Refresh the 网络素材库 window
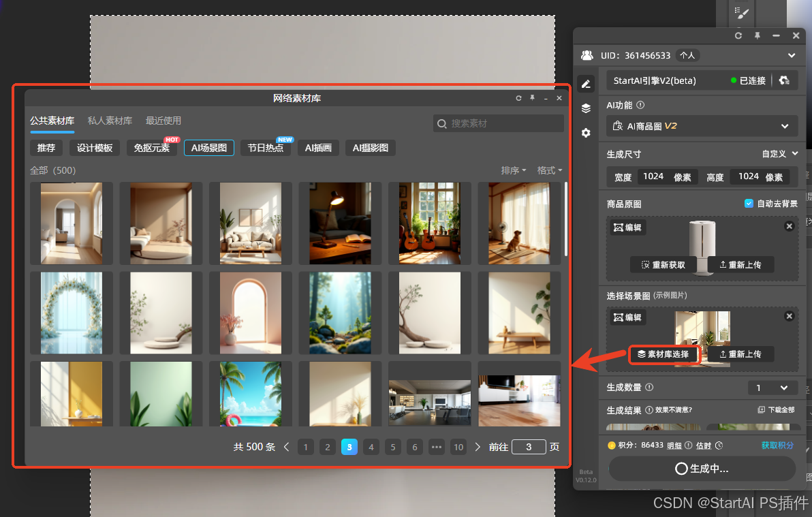Image resolution: width=812 pixels, height=517 pixels. pyautogui.click(x=518, y=98)
